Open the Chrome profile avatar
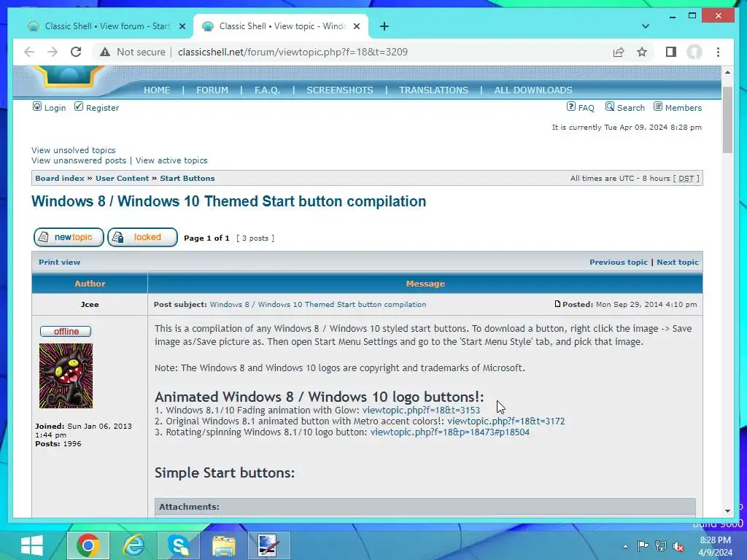747x560 pixels. coord(694,52)
